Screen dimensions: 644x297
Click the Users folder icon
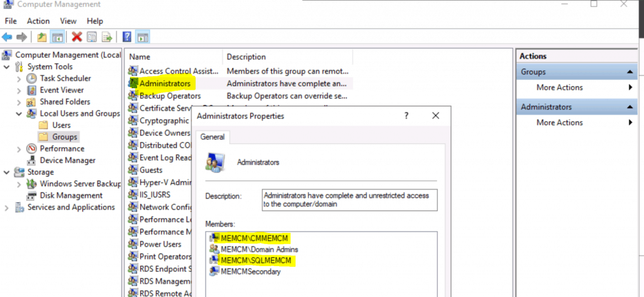point(43,125)
